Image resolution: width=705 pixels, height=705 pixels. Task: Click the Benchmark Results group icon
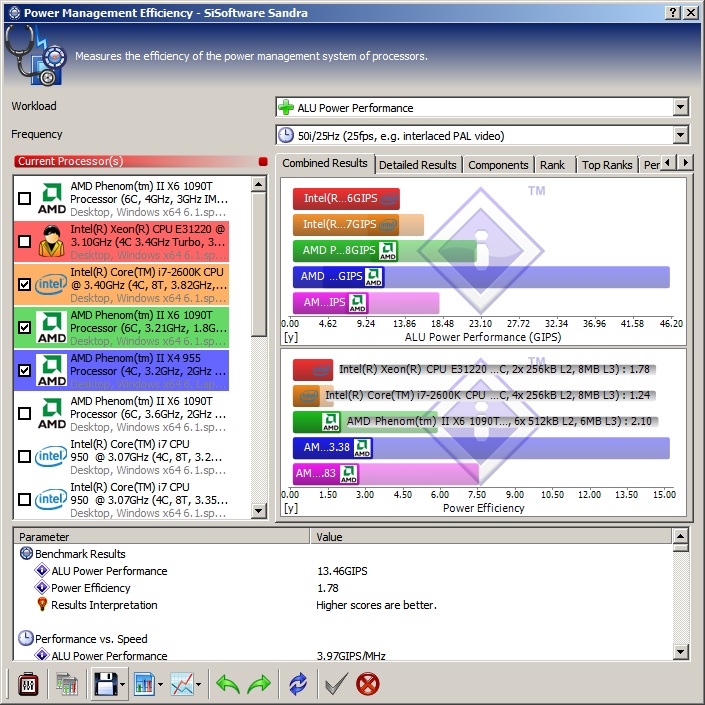[26, 553]
